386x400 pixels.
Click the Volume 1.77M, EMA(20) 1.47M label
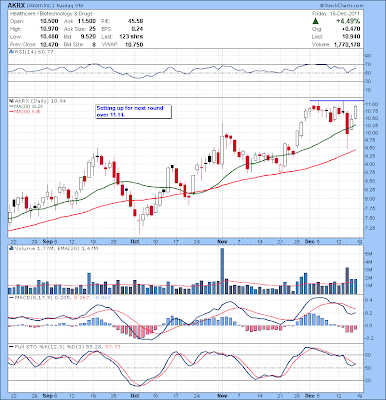point(56,248)
